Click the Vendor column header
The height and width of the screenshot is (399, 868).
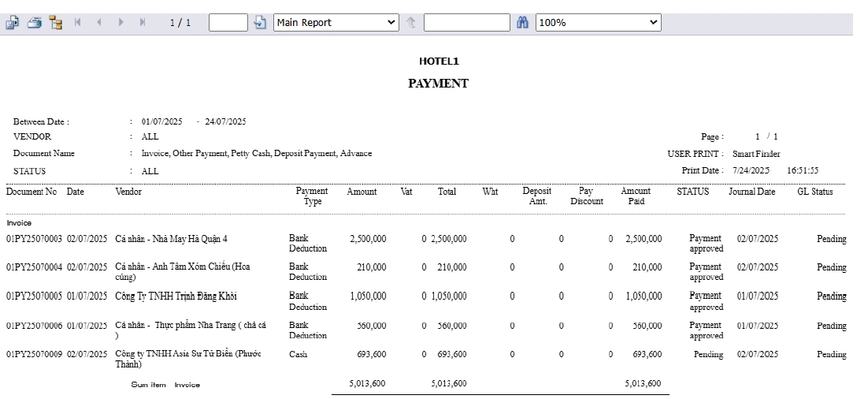(x=128, y=192)
